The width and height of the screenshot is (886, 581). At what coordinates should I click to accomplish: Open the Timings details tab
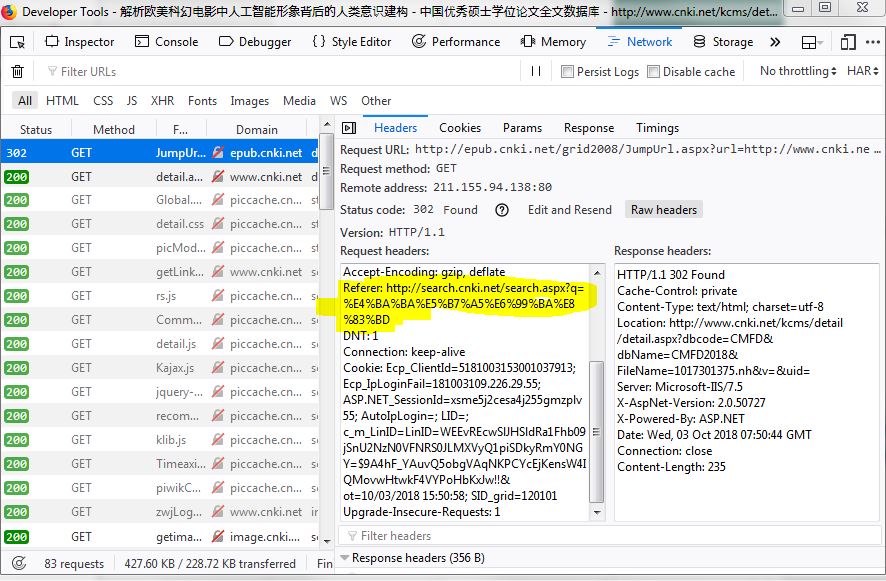tap(657, 128)
